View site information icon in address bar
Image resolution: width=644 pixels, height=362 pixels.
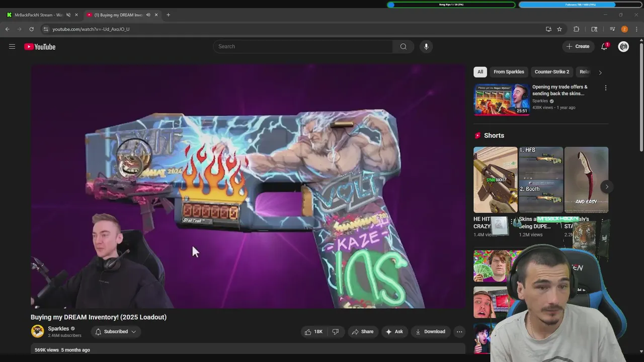click(x=46, y=29)
